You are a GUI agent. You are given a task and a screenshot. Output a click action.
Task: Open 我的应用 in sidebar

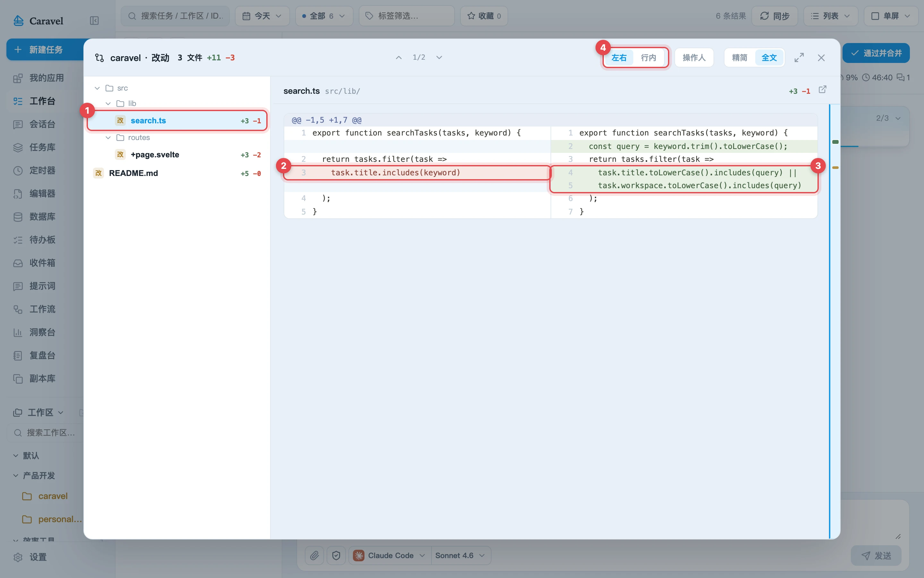tap(47, 78)
